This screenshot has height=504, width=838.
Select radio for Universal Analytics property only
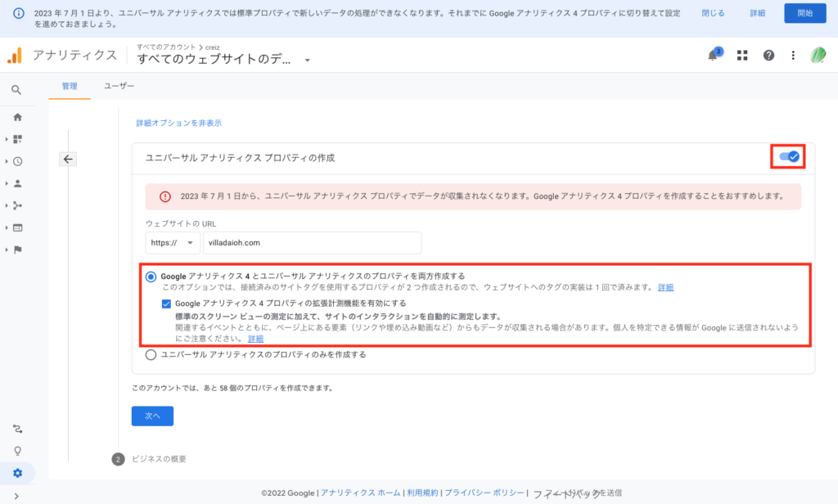151,355
